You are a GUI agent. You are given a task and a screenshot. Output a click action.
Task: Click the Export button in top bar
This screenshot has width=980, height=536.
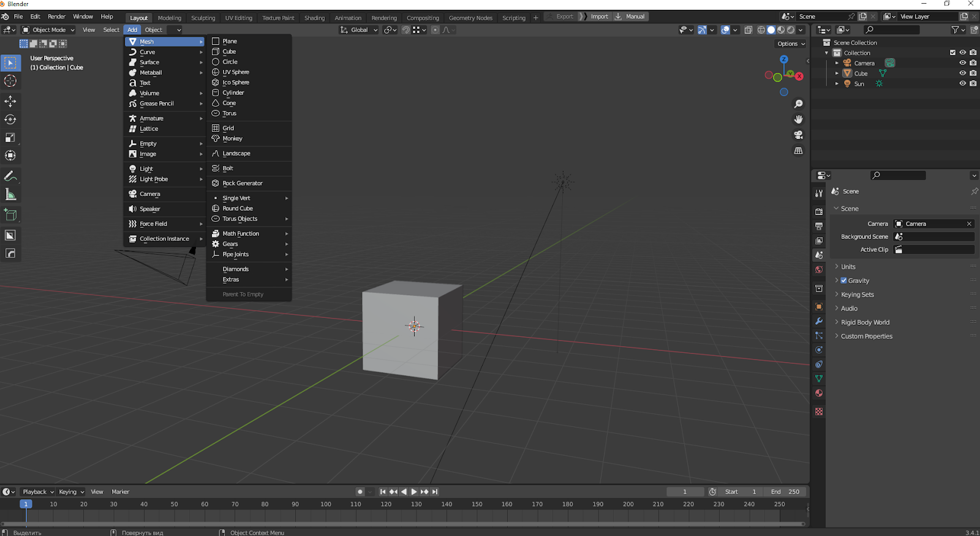point(561,17)
